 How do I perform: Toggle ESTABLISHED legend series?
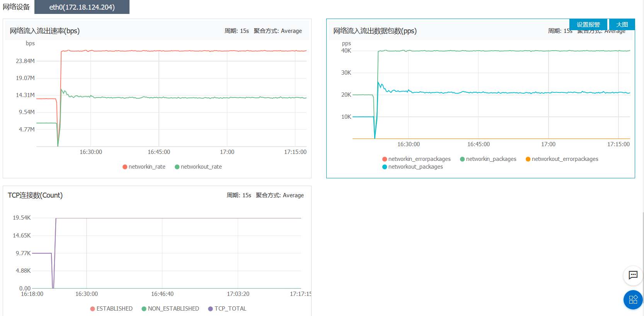click(111, 309)
